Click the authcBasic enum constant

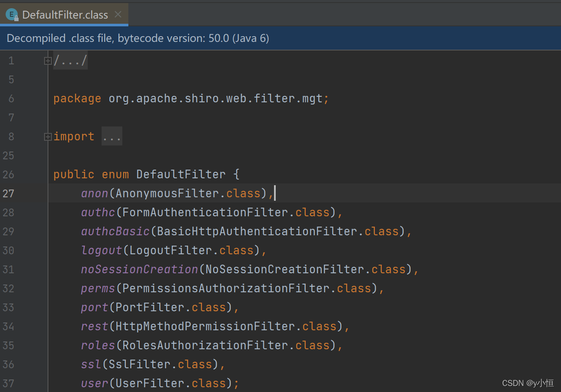click(x=115, y=231)
